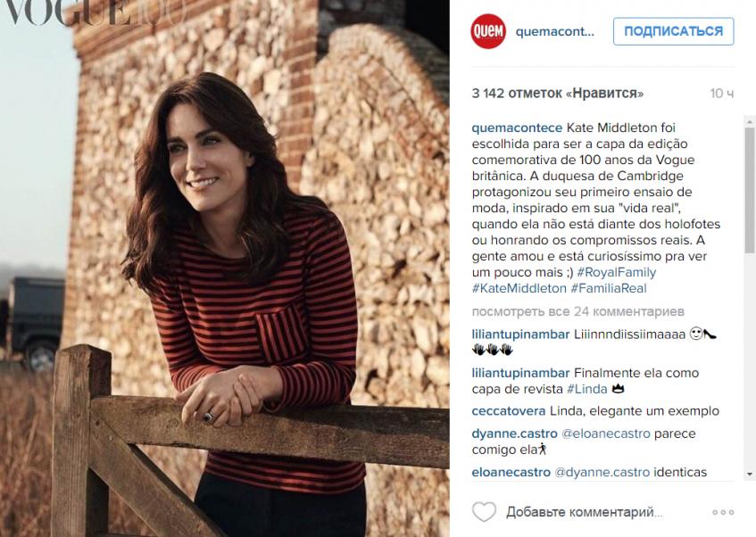Open ceccatovera commenter profile
The height and width of the screenshot is (537, 756).
pyautogui.click(x=509, y=410)
